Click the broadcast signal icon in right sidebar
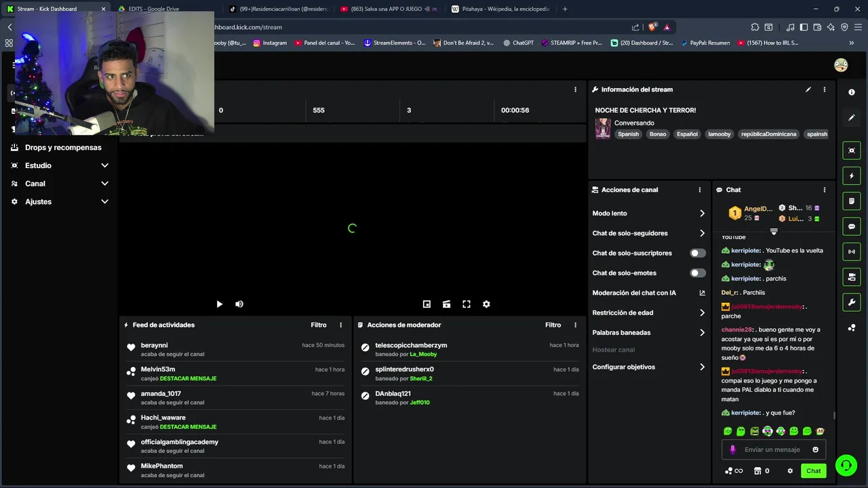868x488 pixels. [x=852, y=251]
